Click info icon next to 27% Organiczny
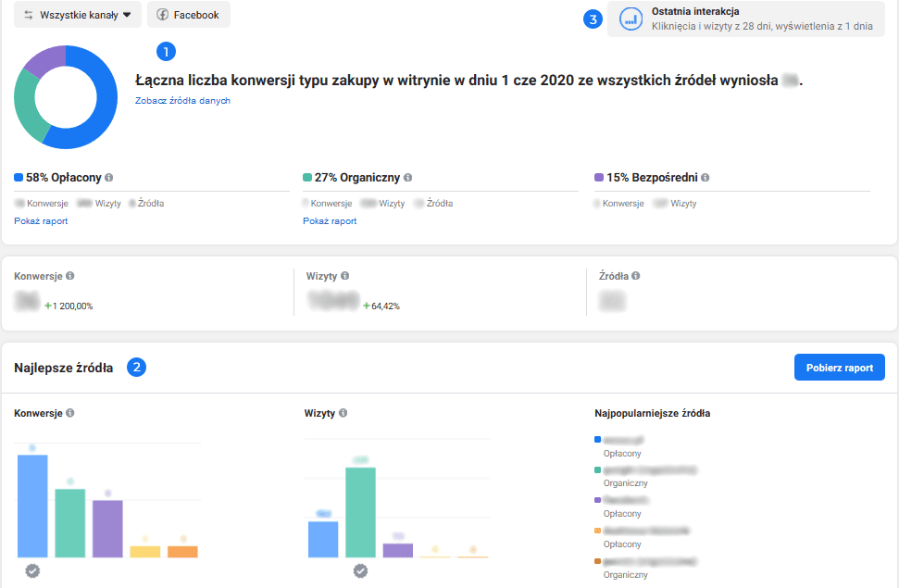 (x=407, y=178)
